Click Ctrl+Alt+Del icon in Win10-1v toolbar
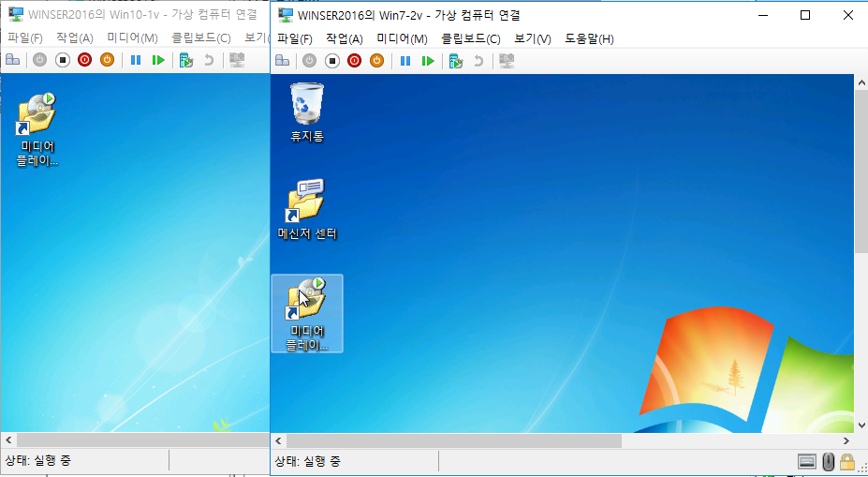Image resolution: width=868 pixels, height=477 pixels. (13, 60)
